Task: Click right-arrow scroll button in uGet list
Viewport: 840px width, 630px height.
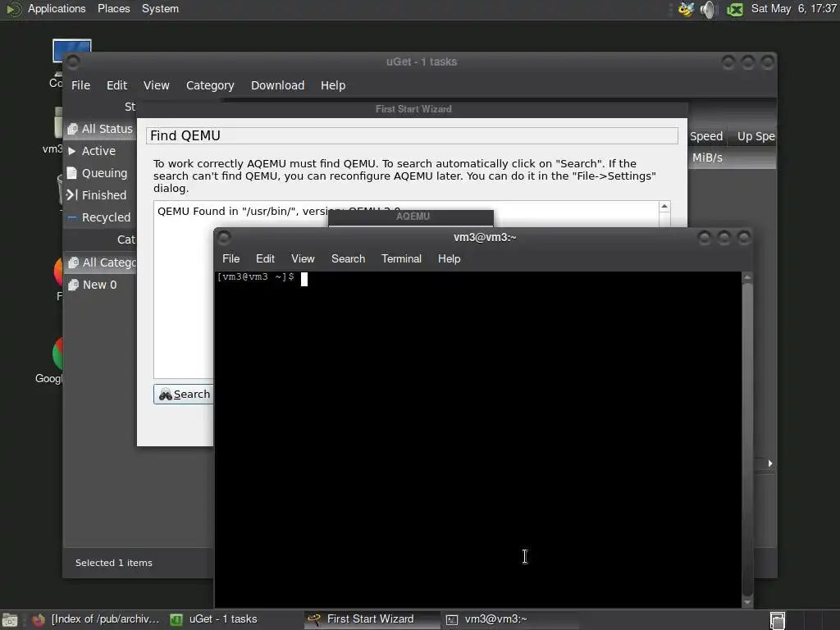Action: tap(769, 463)
